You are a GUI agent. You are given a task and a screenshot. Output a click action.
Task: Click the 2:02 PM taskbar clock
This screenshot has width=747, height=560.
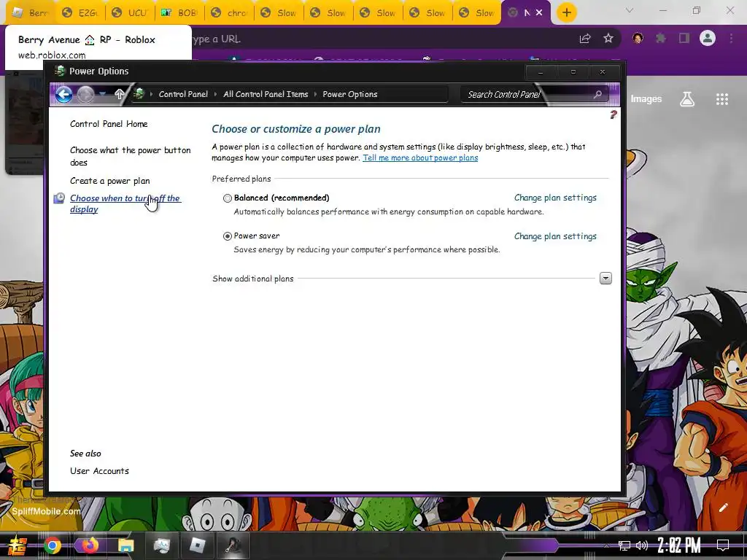(x=679, y=545)
